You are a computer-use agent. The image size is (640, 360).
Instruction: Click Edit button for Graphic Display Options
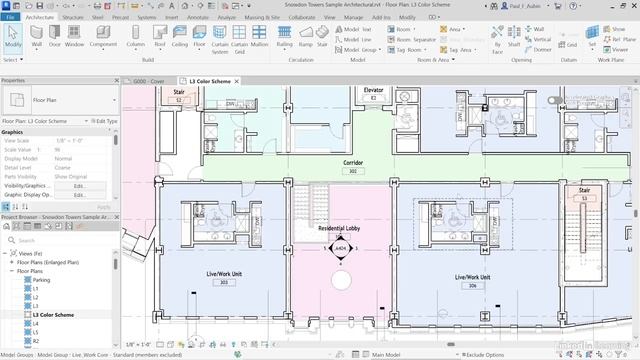pyautogui.click(x=80, y=195)
